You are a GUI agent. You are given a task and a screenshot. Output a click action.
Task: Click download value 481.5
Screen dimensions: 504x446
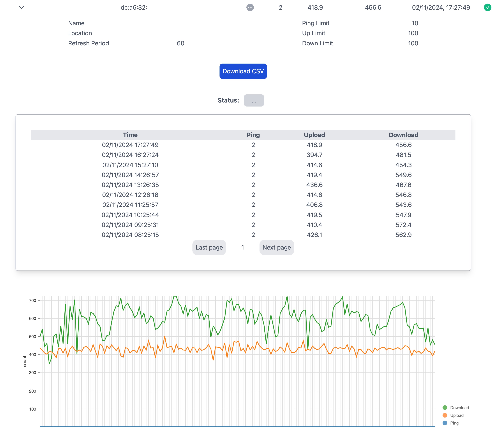tap(403, 155)
